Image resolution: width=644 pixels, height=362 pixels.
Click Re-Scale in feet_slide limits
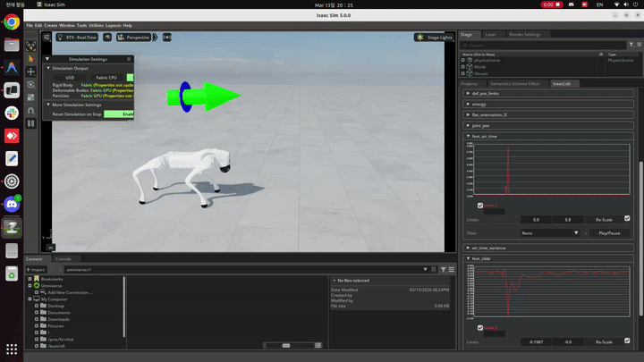tap(604, 341)
